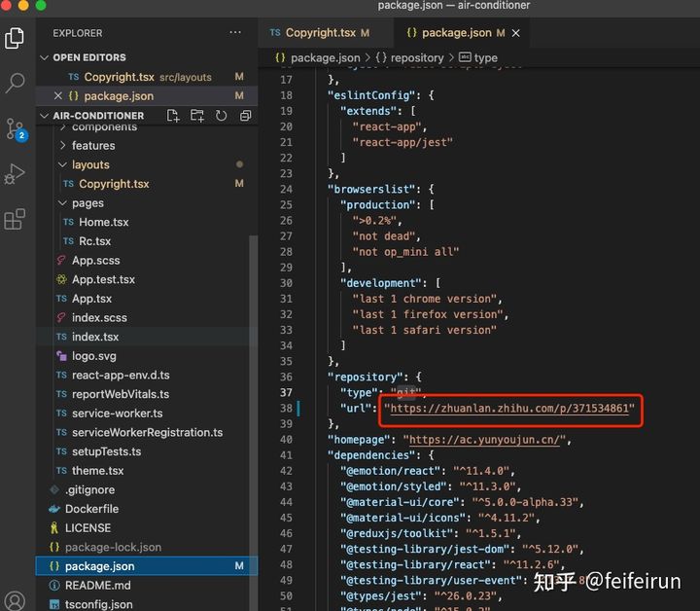Screen dimensions: 700x611
Task: Open the Accounts menu icon
Action: click(15, 600)
